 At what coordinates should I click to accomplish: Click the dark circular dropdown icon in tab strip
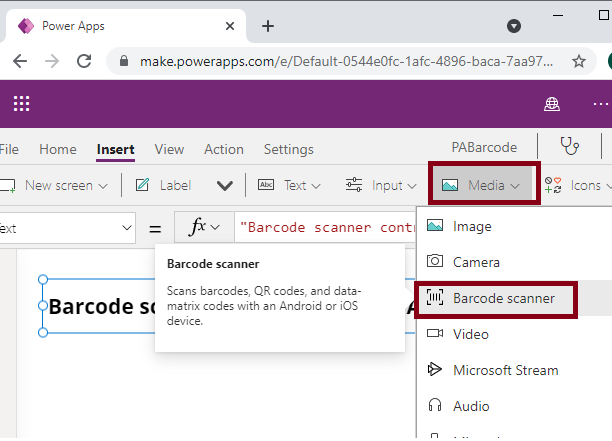[514, 26]
